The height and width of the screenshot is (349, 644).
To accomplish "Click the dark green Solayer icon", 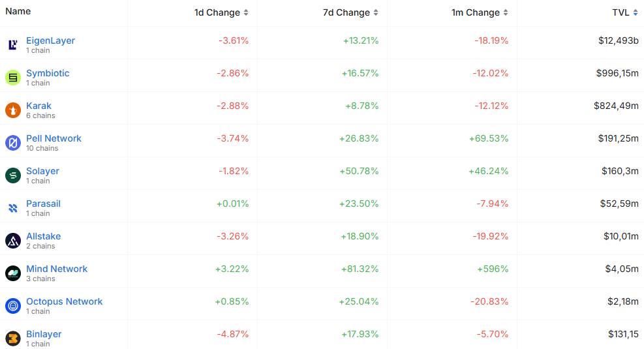I will click(13, 175).
